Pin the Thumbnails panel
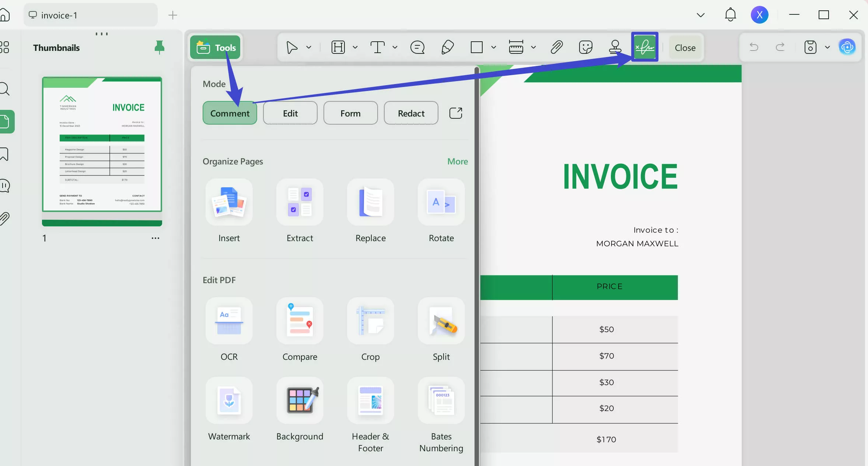The image size is (868, 466). coord(160,47)
